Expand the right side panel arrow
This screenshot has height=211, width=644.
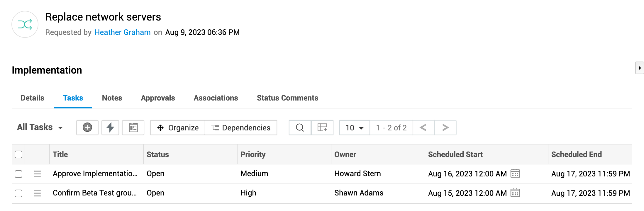[x=639, y=68]
